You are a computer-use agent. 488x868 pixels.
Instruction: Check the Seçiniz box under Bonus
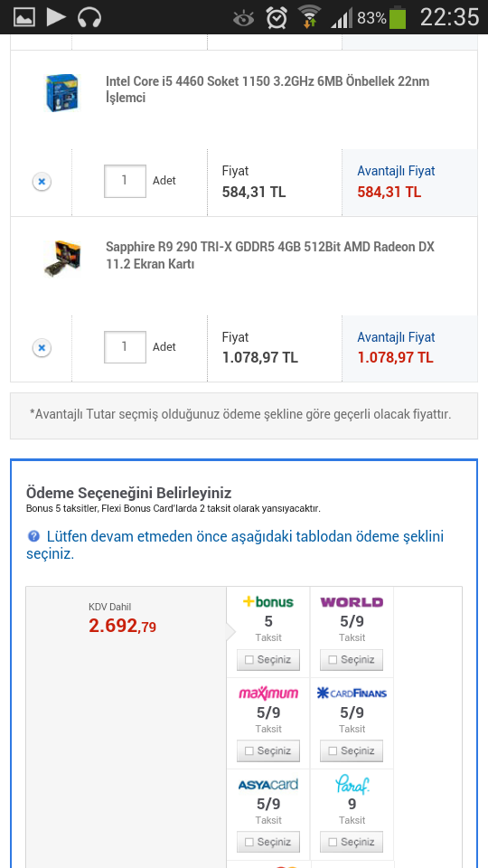click(267, 660)
